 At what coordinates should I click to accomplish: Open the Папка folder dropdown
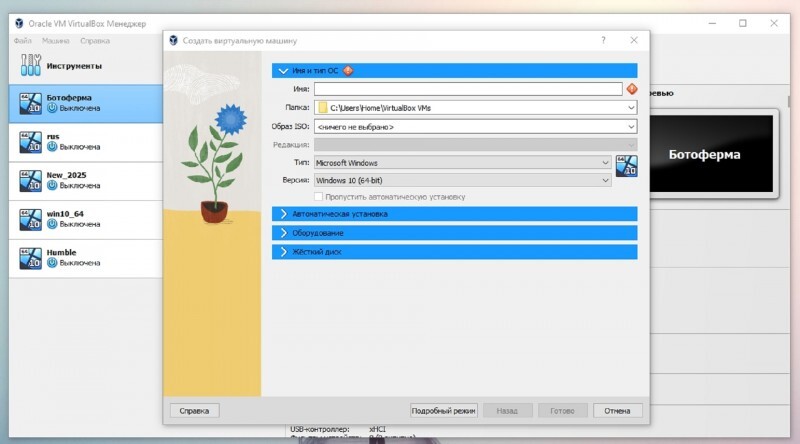pyautogui.click(x=631, y=108)
